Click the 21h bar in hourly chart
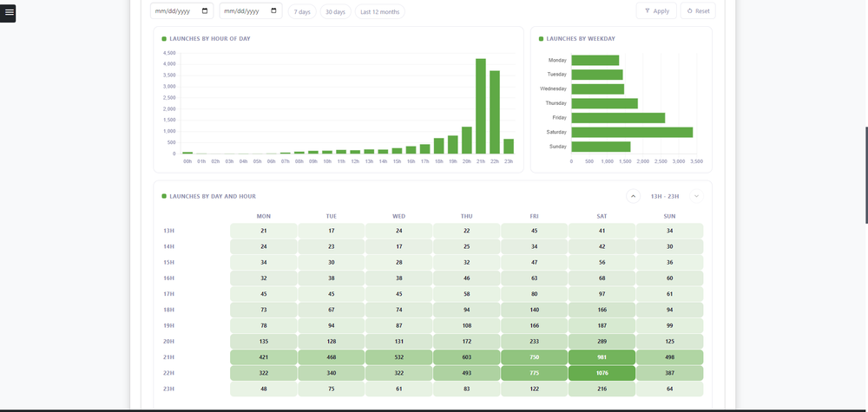 click(481, 106)
